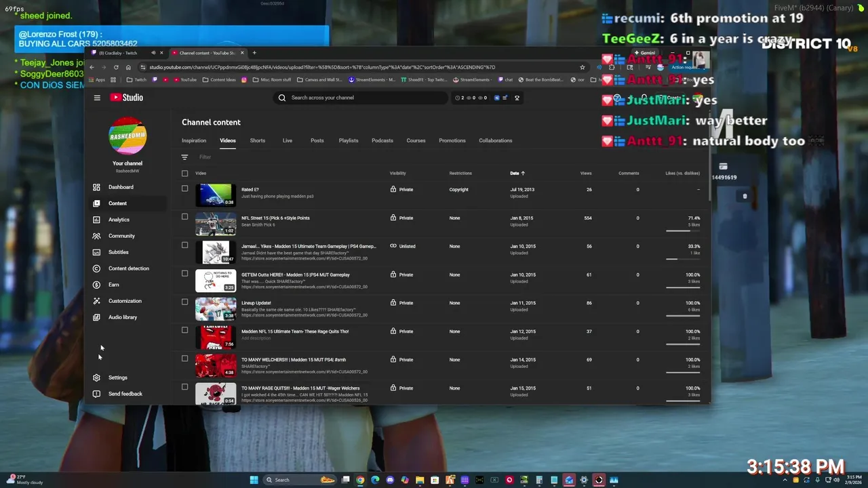
Task: Tick checkbox for 'These Rage Quits Tho!' video
Action: coord(184,331)
